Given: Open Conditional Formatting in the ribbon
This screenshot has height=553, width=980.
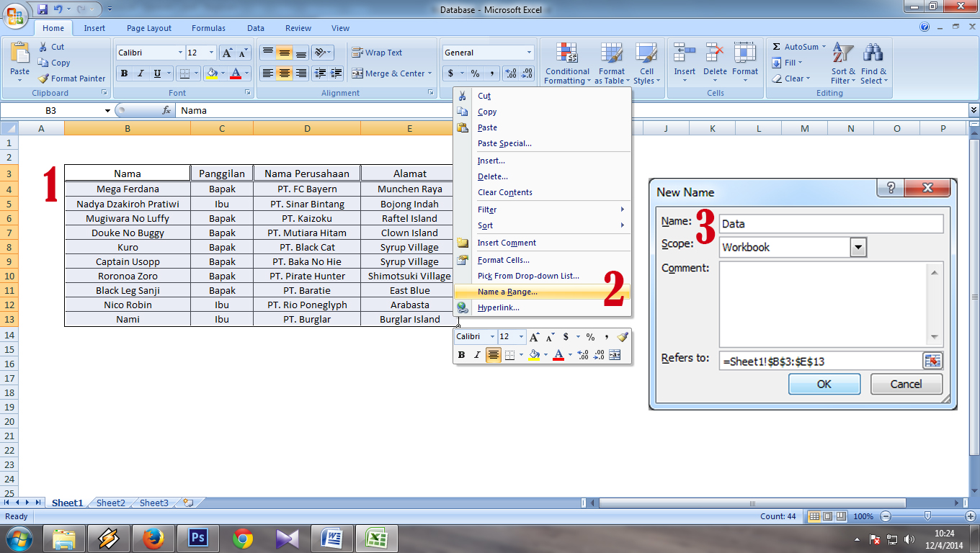Looking at the screenshot, I should click(x=567, y=63).
